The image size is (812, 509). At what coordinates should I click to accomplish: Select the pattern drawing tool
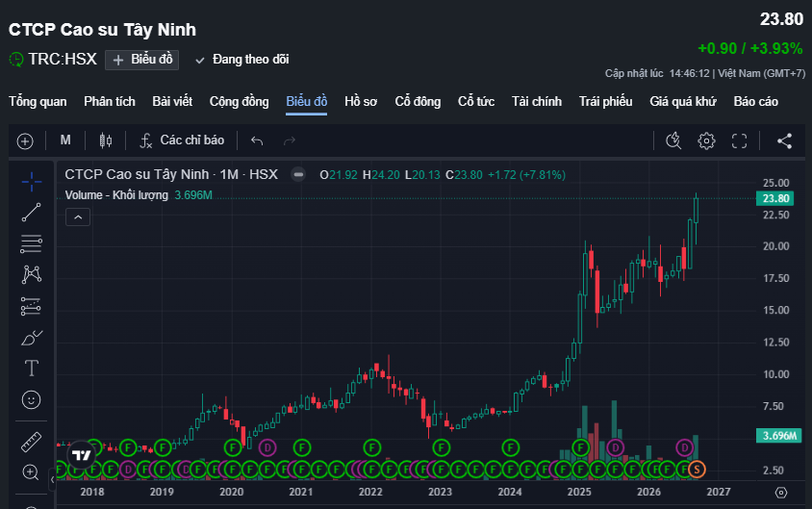pos(32,274)
